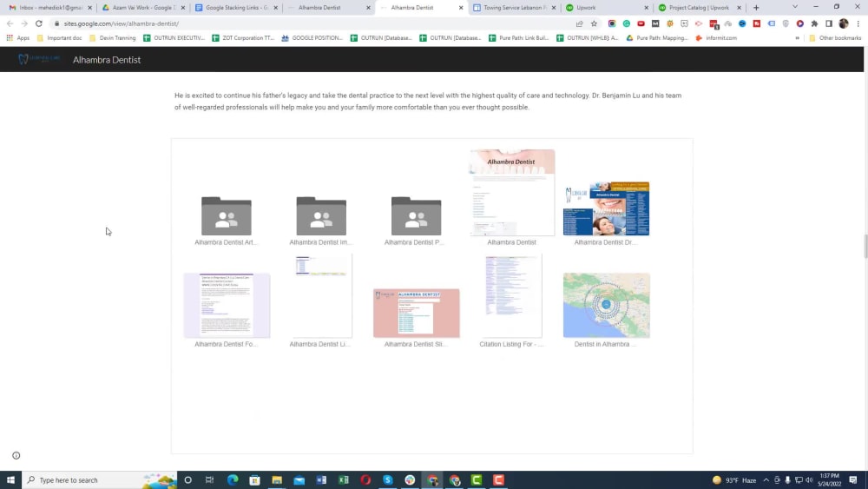Open the Alhambra Dentist document thumbnail

(x=512, y=192)
